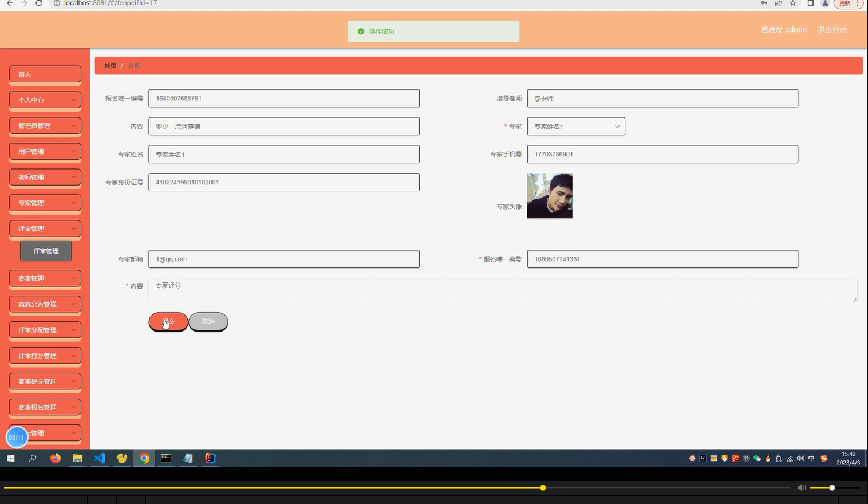Open the yellow duck app in taskbar

[x=122, y=458]
